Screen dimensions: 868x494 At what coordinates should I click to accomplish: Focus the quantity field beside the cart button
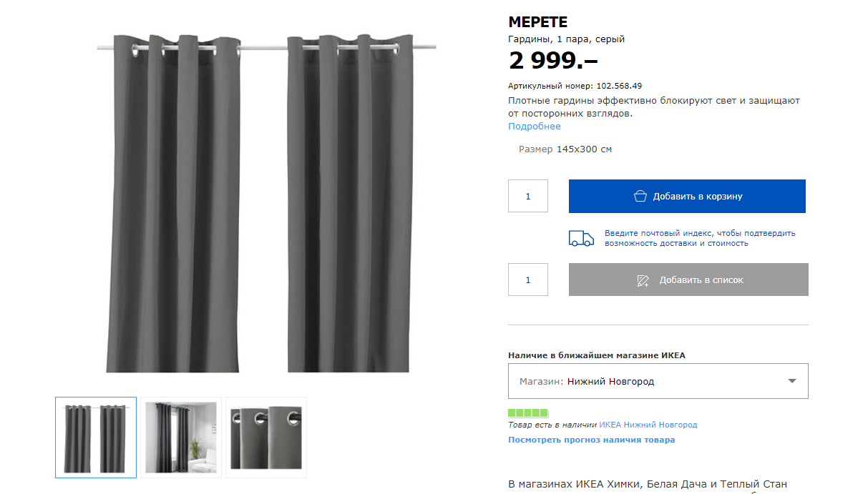coord(528,196)
